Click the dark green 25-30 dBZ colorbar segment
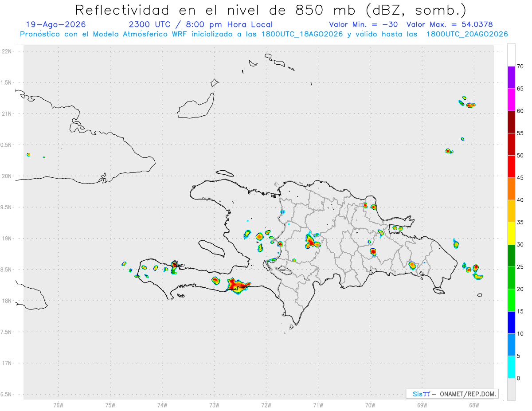532x411 pixels. pos(511,256)
